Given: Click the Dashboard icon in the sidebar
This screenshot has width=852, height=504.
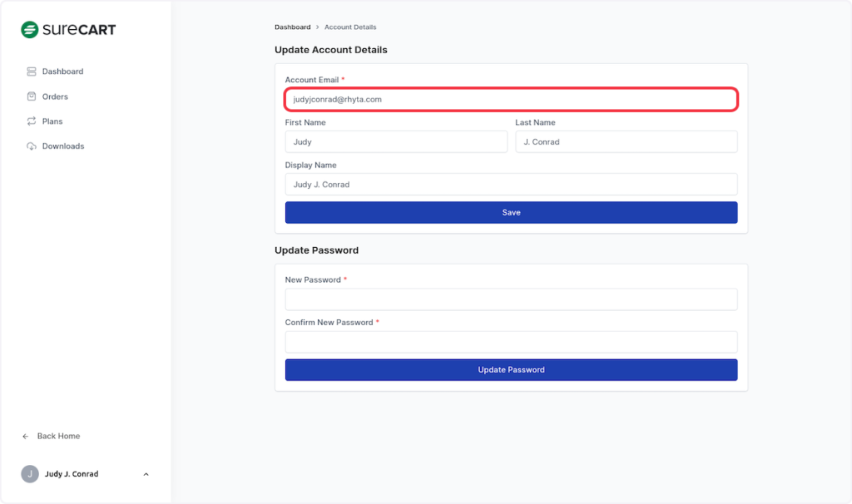Looking at the screenshot, I should click(32, 72).
